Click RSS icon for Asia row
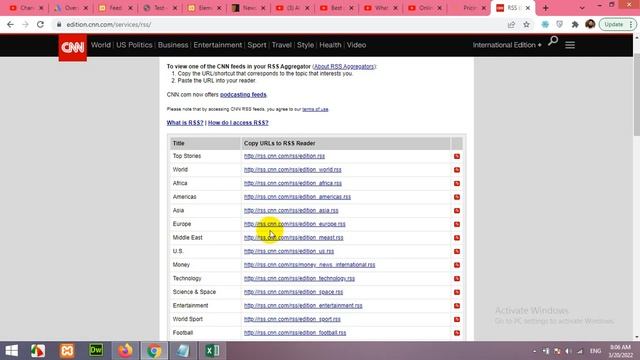The width and height of the screenshot is (640, 360). 457,211
